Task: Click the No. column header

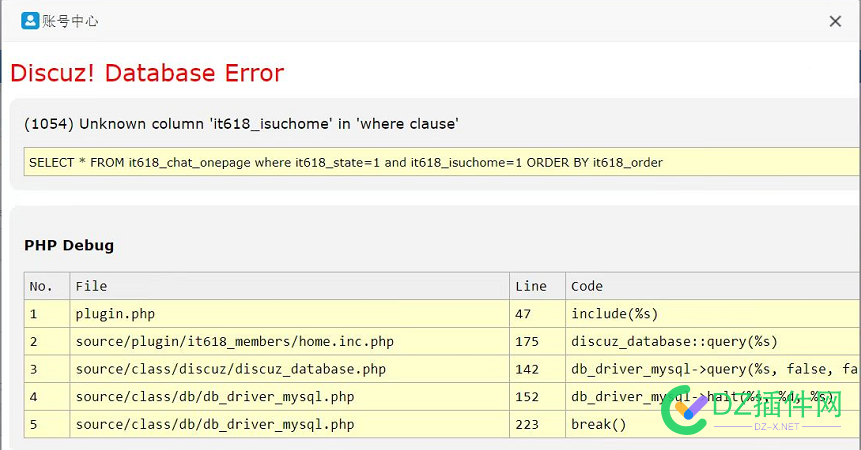Action: (41, 286)
